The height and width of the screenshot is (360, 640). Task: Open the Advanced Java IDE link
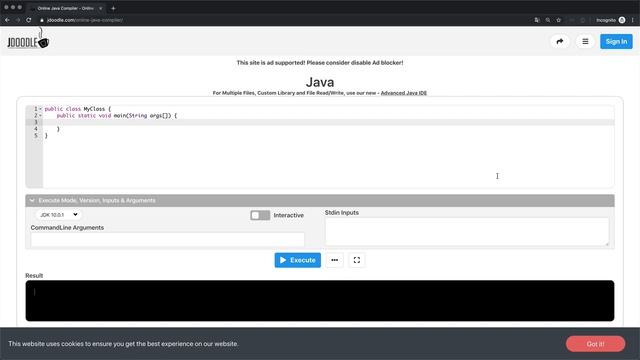[x=404, y=93]
